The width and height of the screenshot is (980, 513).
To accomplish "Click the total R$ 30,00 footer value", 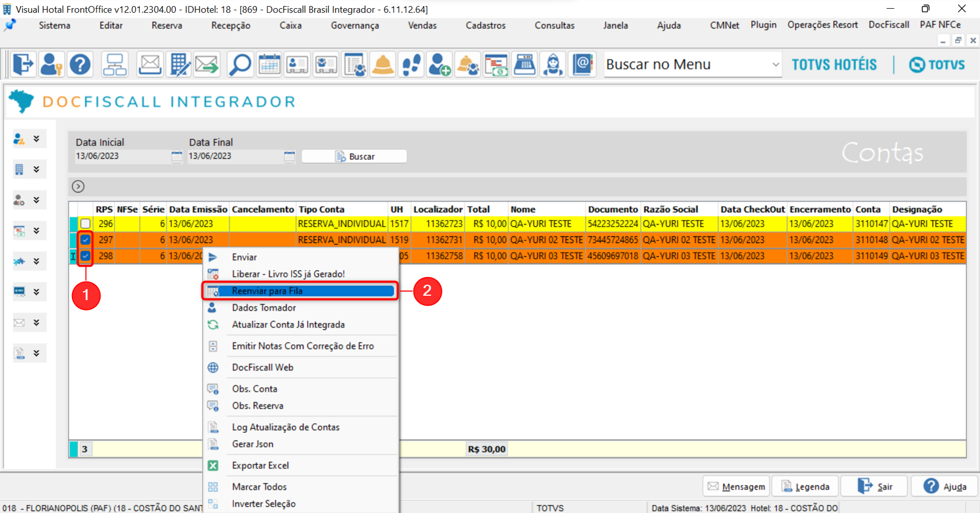I will coord(486,449).
